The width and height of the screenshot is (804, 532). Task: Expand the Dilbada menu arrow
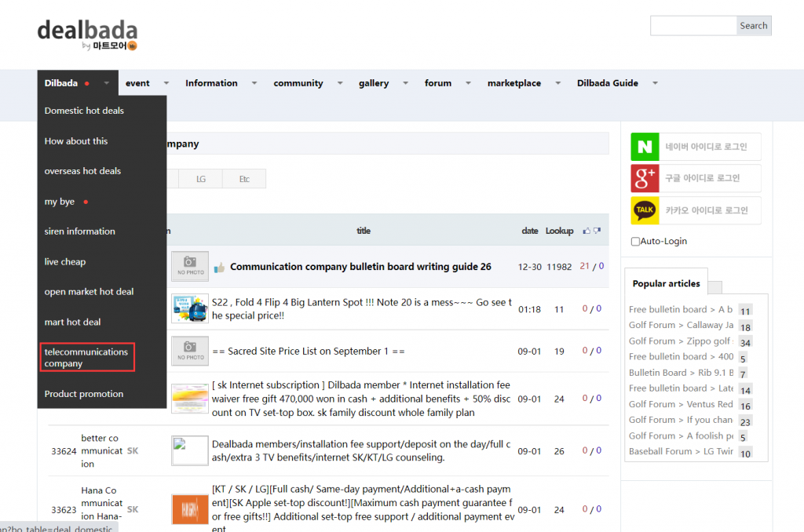tap(106, 83)
